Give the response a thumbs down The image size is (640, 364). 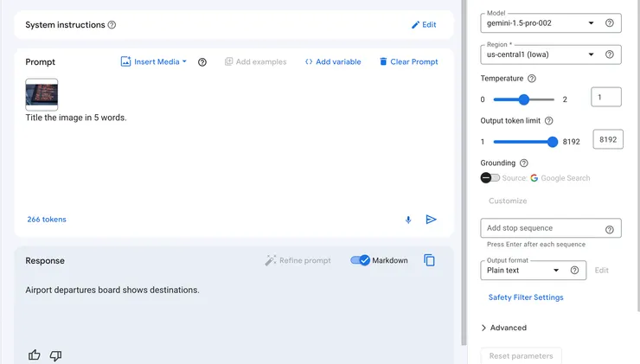[x=55, y=355]
